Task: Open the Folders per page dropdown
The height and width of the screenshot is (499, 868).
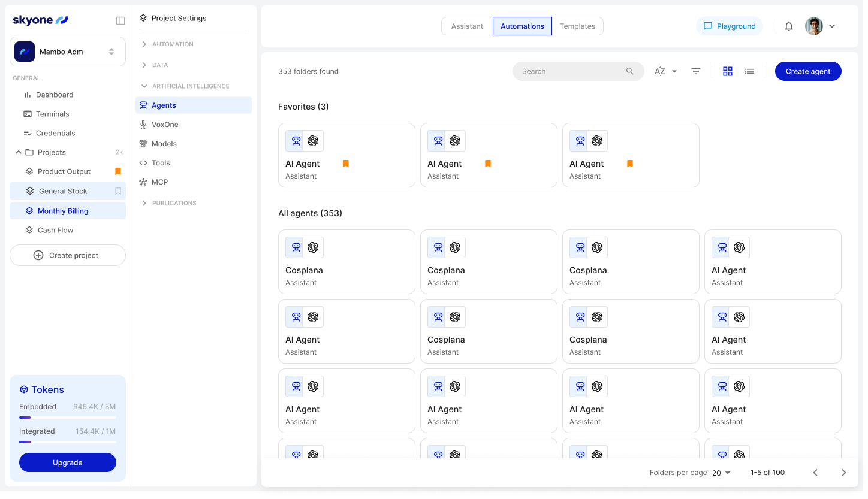Action: pyautogui.click(x=722, y=473)
